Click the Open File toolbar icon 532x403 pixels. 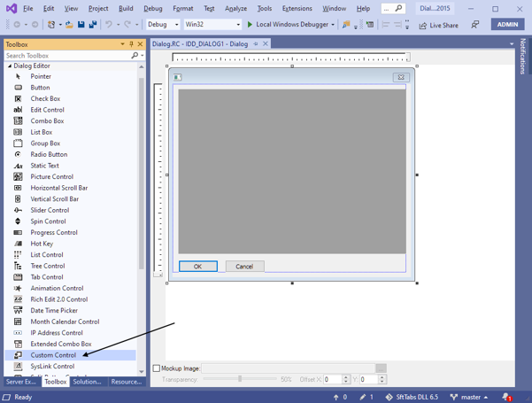point(69,25)
